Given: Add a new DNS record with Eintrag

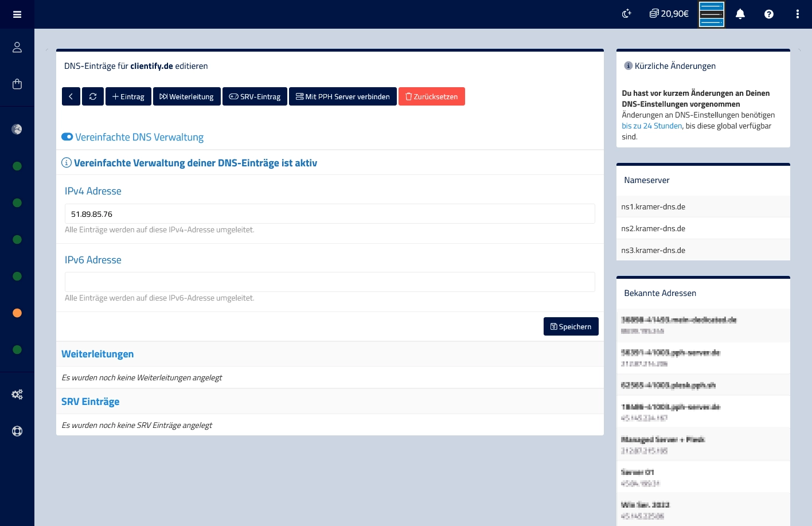Looking at the screenshot, I should (128, 96).
